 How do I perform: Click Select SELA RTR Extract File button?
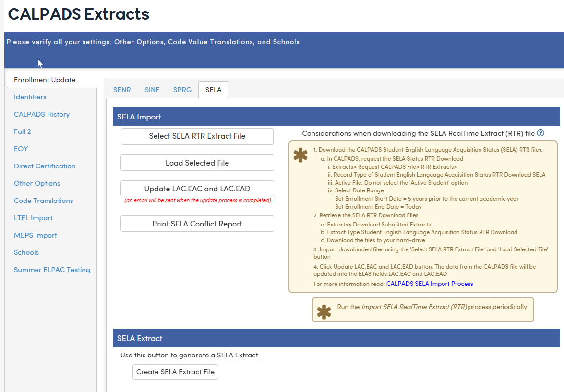point(197,136)
